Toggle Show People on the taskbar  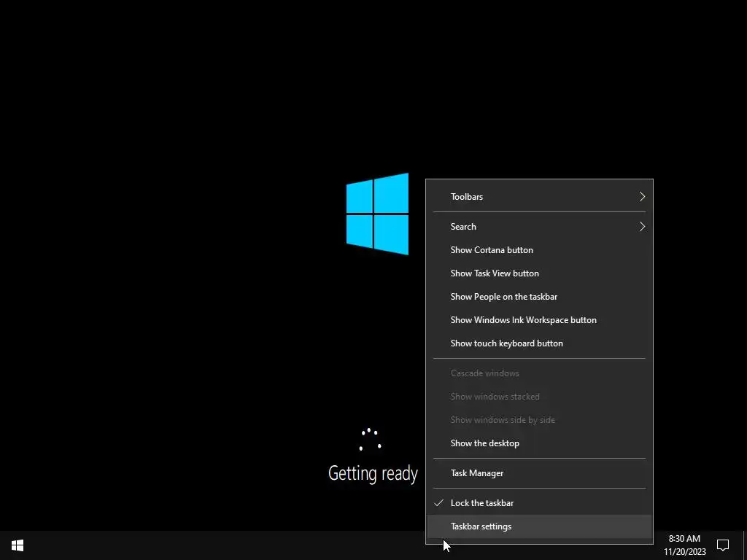tap(539, 297)
